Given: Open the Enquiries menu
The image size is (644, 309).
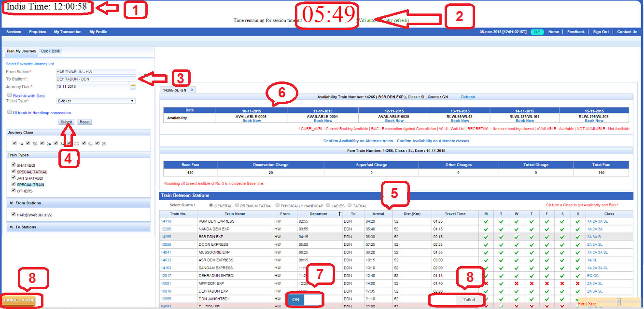Looking at the screenshot, I should (37, 32).
